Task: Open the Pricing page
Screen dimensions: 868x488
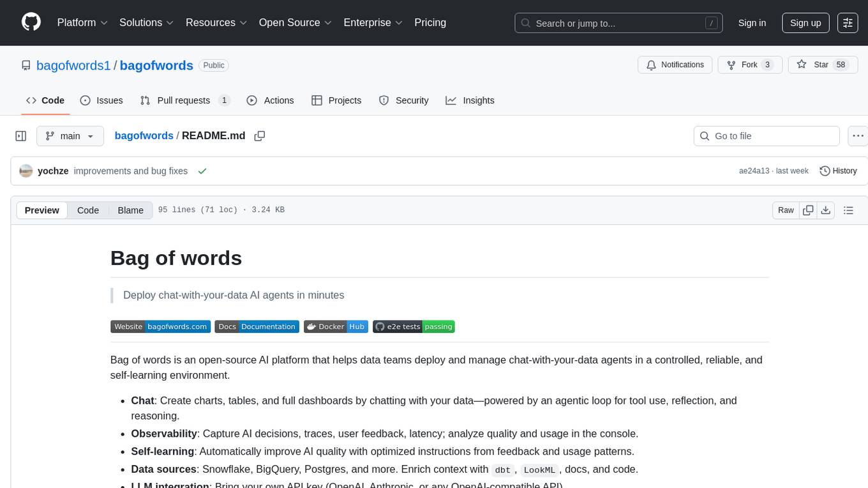Action: 430,22
